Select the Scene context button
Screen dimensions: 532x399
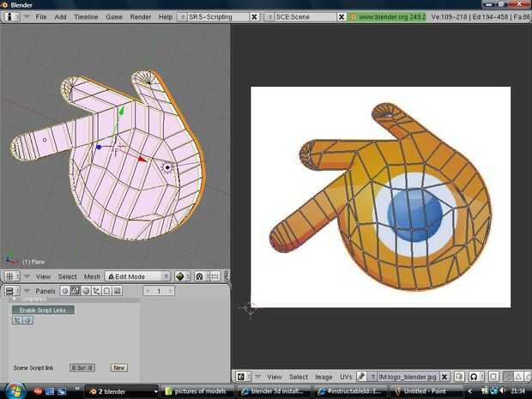(117, 291)
